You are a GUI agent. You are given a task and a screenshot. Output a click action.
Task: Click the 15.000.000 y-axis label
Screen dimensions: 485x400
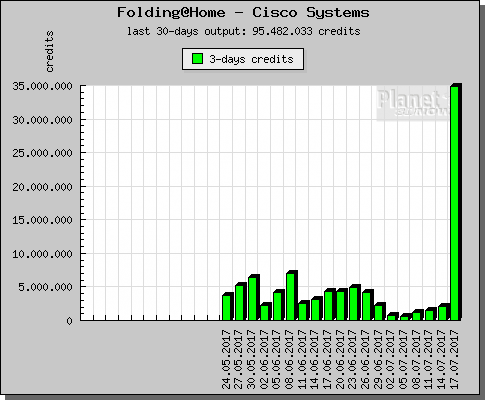(42, 220)
